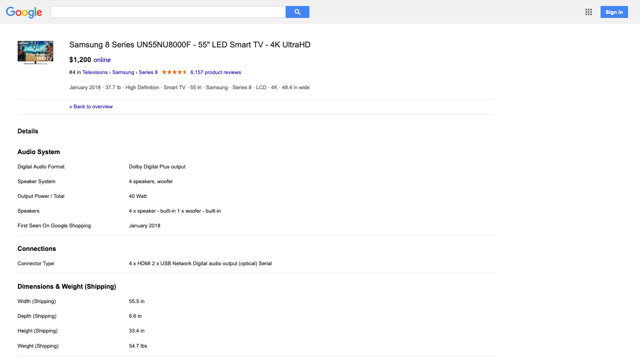Open the Samsung TV product thumbnail
Viewport: 640px width, 364px height.
coord(35,52)
